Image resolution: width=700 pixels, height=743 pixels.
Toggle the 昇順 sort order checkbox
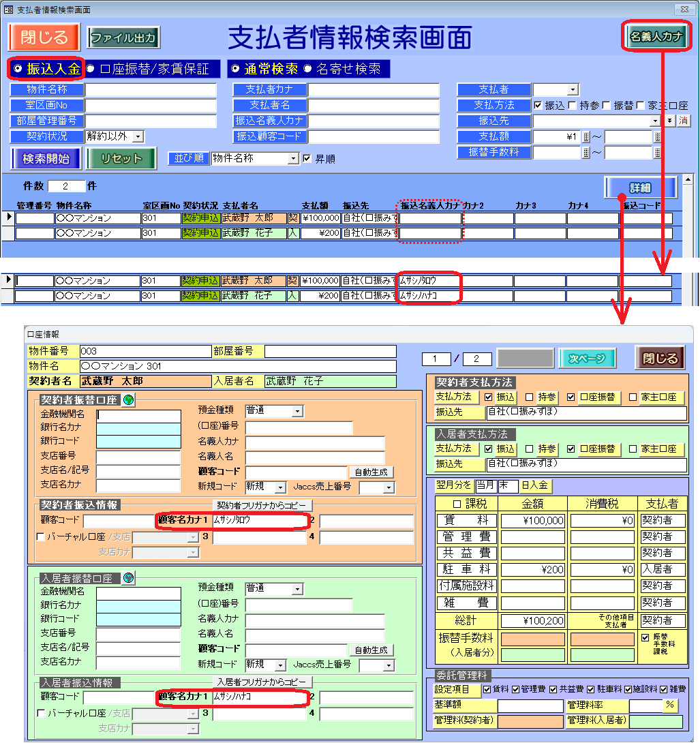coord(307,159)
